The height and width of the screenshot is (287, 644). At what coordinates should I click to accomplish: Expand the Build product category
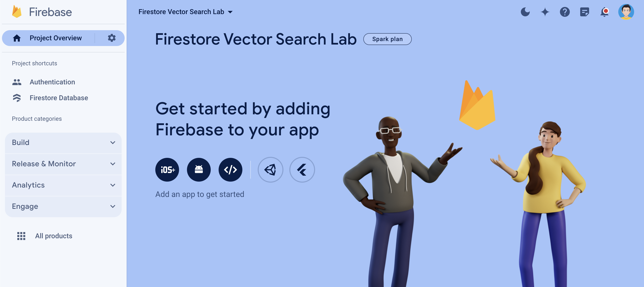[63, 142]
